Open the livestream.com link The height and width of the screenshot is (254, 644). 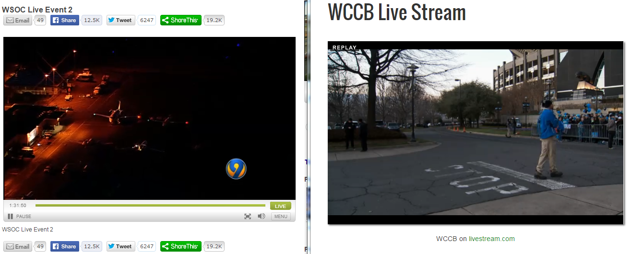(492, 239)
